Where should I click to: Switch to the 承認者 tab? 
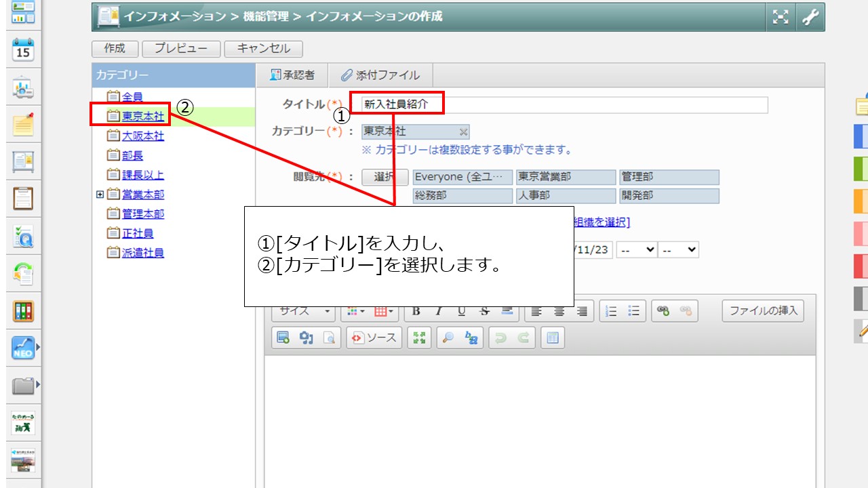pyautogui.click(x=292, y=75)
